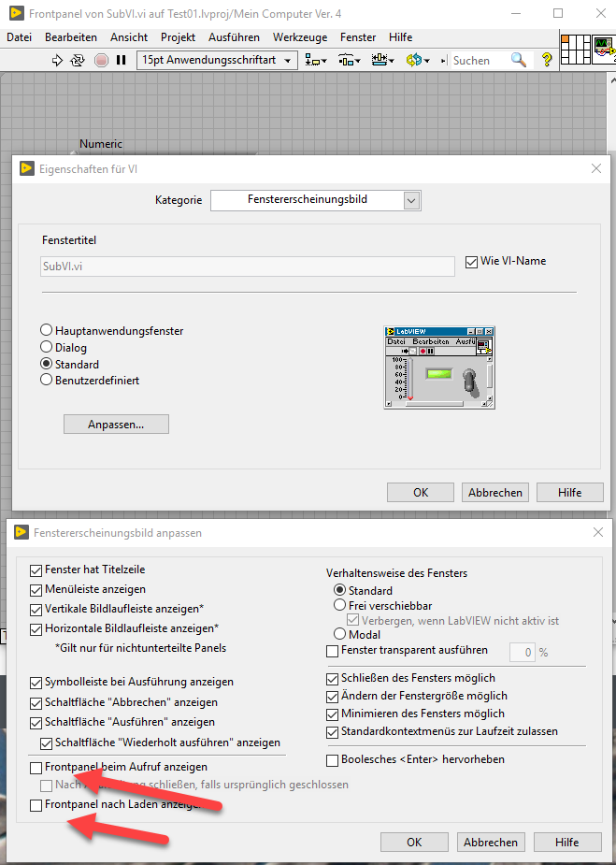Open the Bearbeiten menu

point(71,37)
